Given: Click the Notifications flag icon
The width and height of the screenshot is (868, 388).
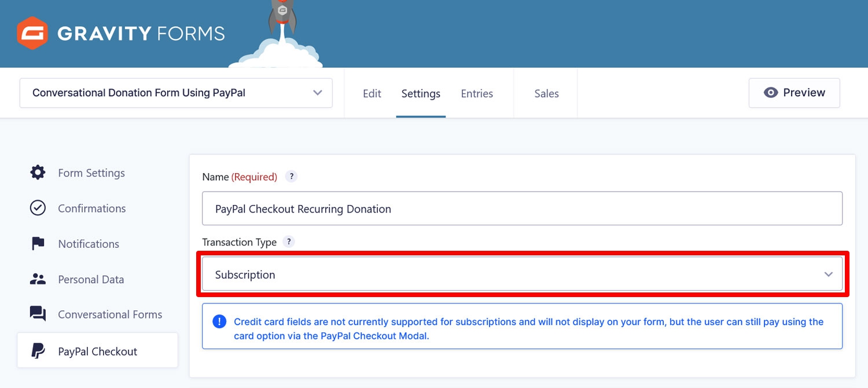Looking at the screenshot, I should 38,244.
